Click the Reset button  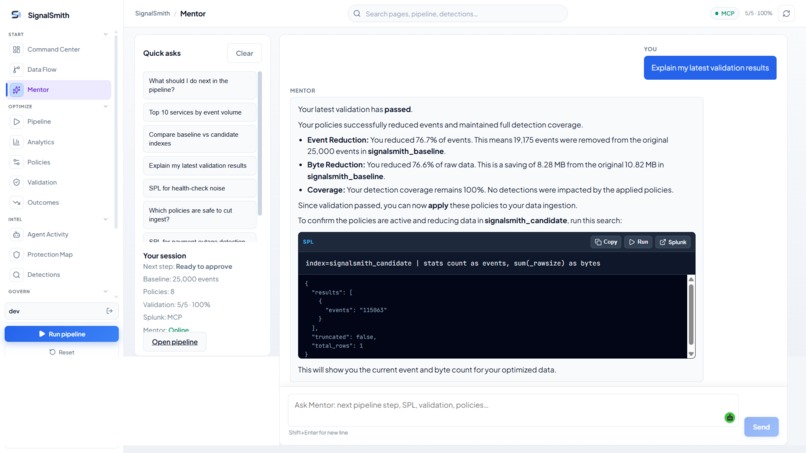tap(62, 352)
